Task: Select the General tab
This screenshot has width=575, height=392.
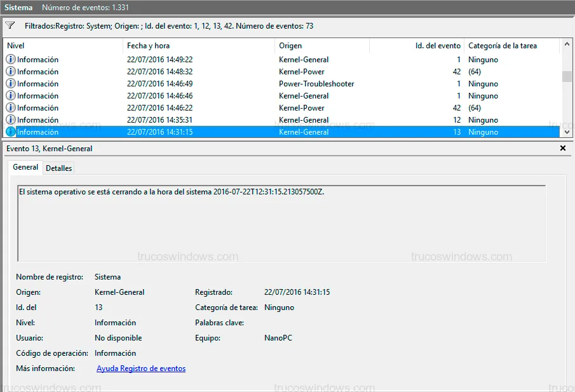Action: pos(25,167)
